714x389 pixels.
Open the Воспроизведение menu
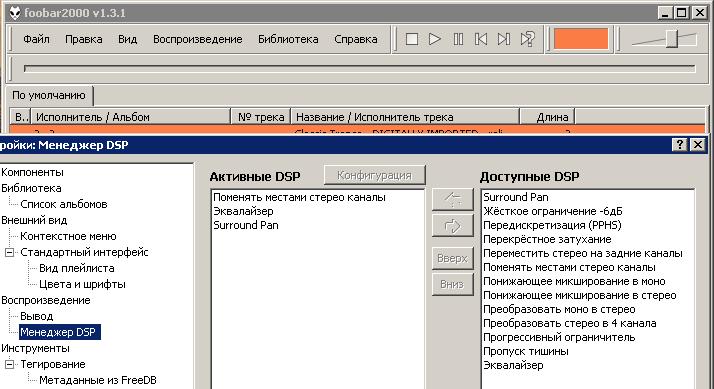tap(198, 39)
